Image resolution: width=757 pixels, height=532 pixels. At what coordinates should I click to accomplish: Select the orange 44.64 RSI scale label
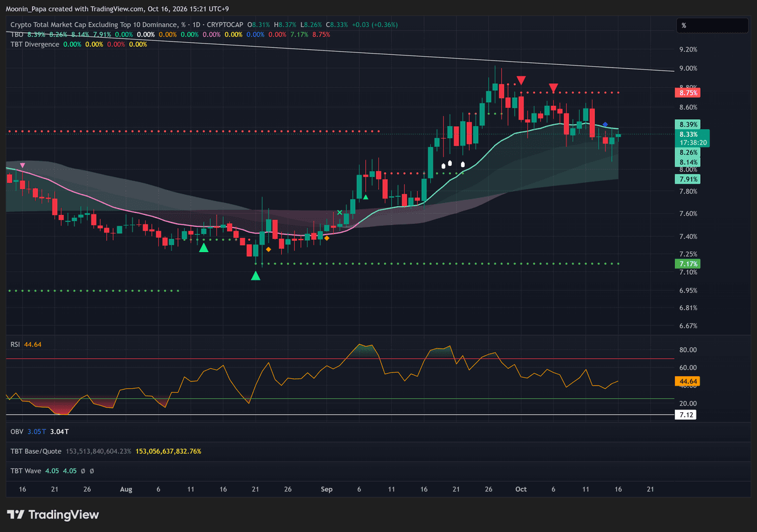coord(688,381)
